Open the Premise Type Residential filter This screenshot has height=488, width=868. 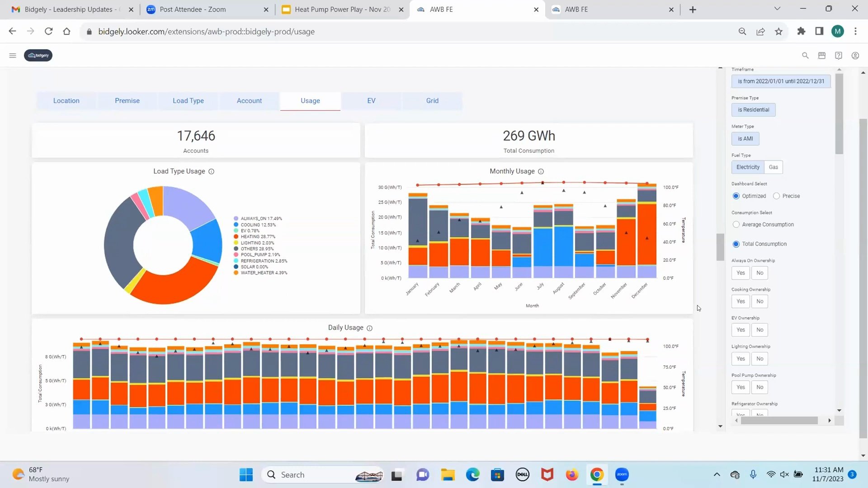(753, 109)
